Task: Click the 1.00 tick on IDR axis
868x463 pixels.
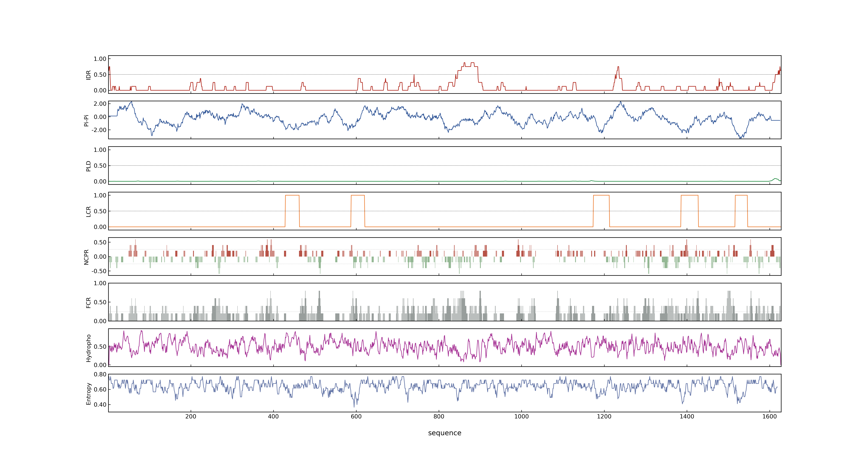Action: tap(100, 59)
